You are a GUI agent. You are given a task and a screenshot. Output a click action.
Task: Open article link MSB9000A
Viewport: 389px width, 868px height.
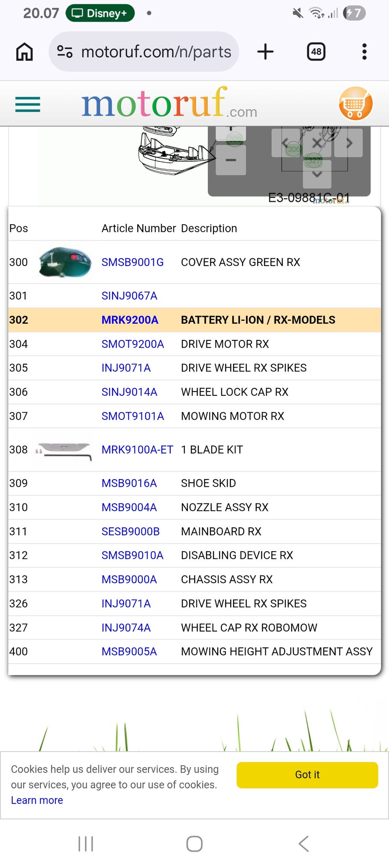[129, 579]
